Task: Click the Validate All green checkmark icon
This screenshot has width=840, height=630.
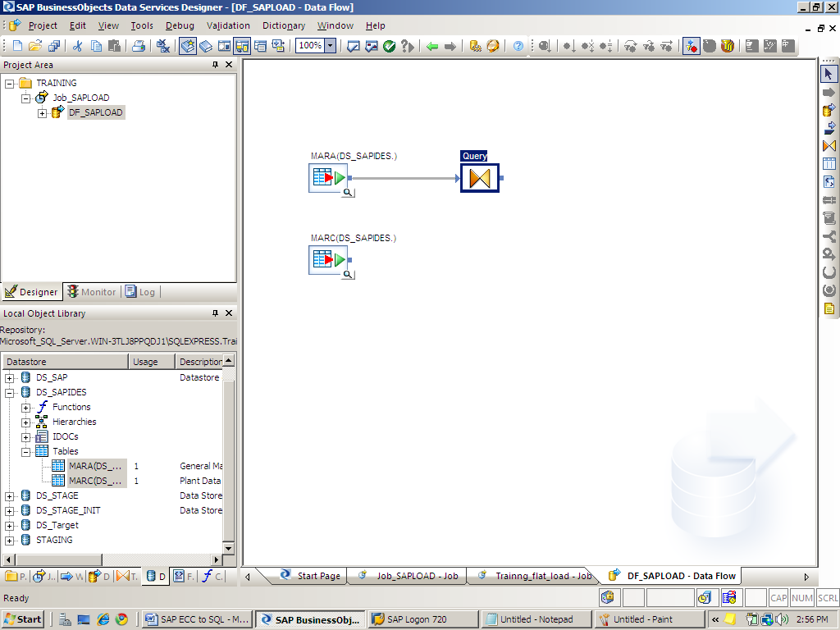Action: click(390, 46)
